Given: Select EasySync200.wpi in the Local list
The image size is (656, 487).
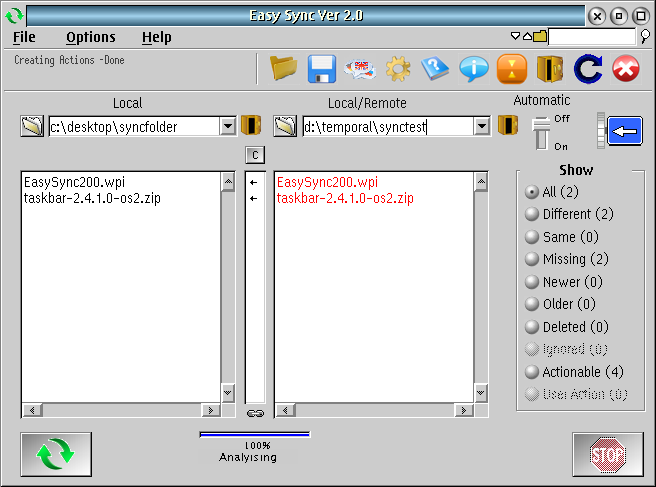Looking at the screenshot, I should pos(74,182).
